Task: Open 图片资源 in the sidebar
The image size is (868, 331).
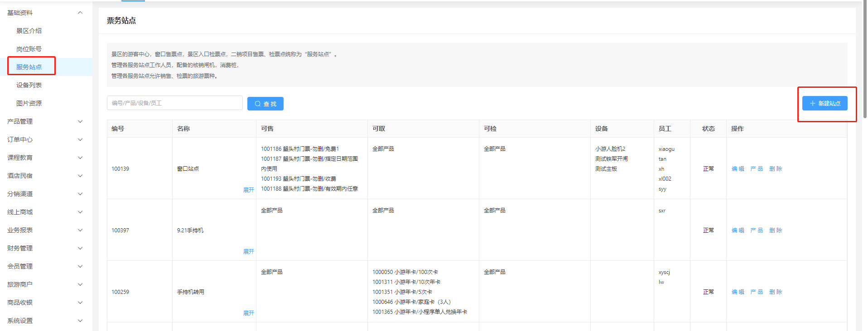Action: point(29,103)
